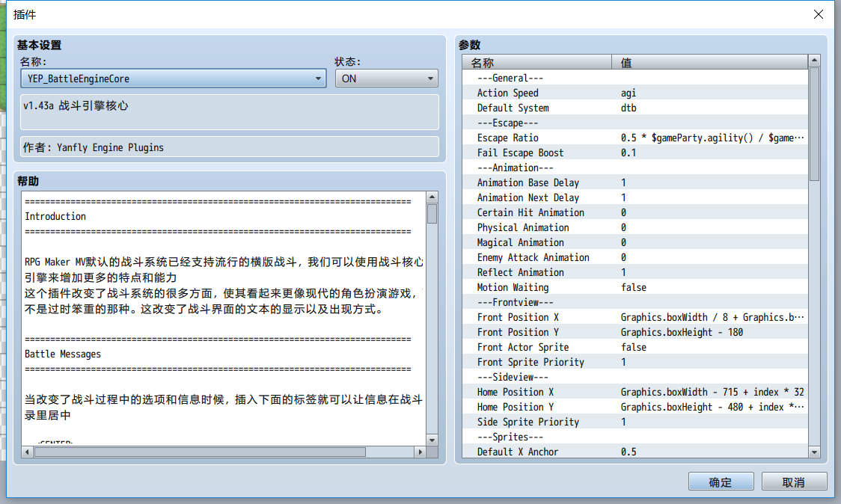Image resolution: width=841 pixels, height=504 pixels.
Task: Click the ---Sideview--- section row
Action: click(x=635, y=378)
